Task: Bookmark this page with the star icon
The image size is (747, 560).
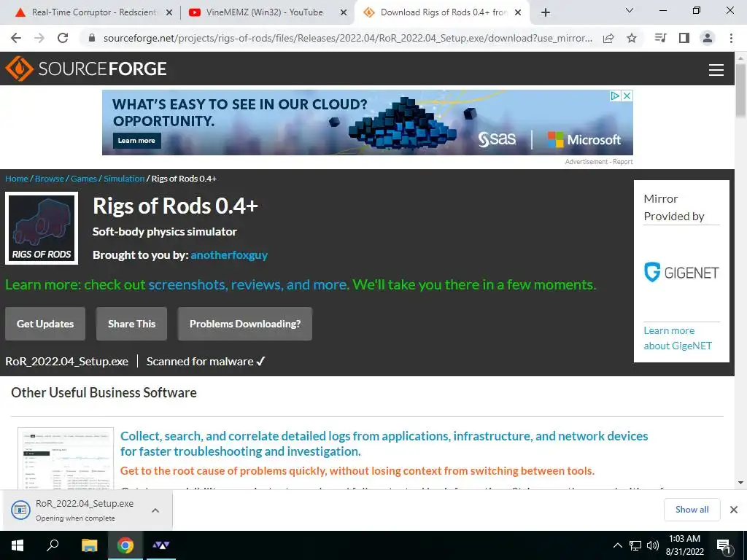Action: pos(632,38)
